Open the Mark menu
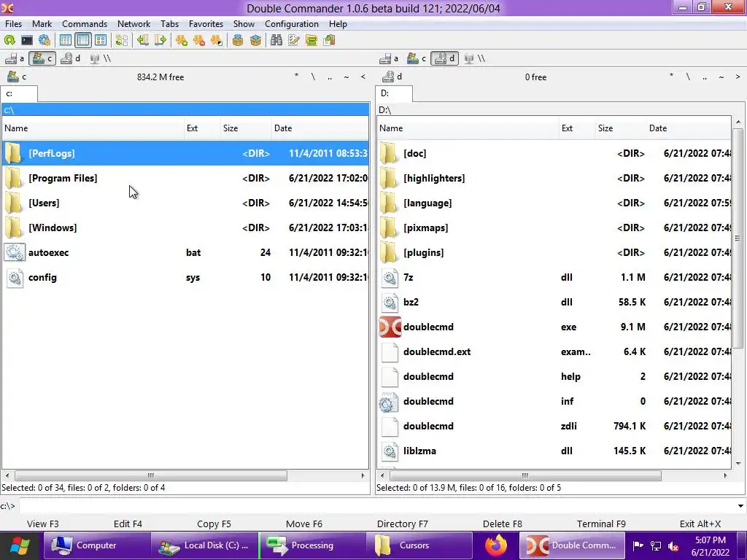The width and height of the screenshot is (747, 560). coord(42,24)
